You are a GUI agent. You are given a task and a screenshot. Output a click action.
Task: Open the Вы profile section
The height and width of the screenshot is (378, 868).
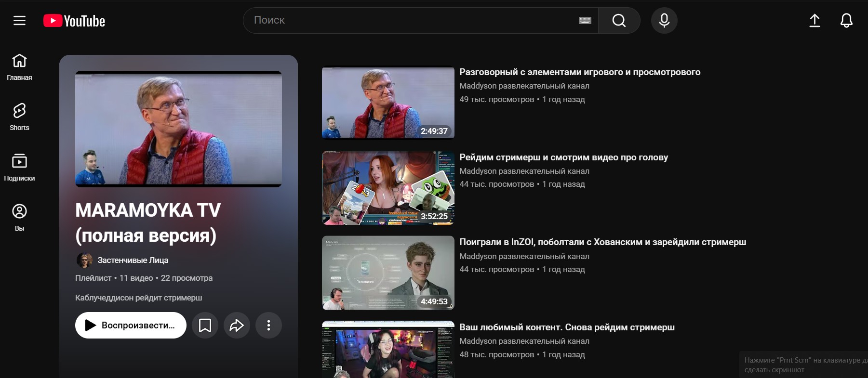pos(19,217)
